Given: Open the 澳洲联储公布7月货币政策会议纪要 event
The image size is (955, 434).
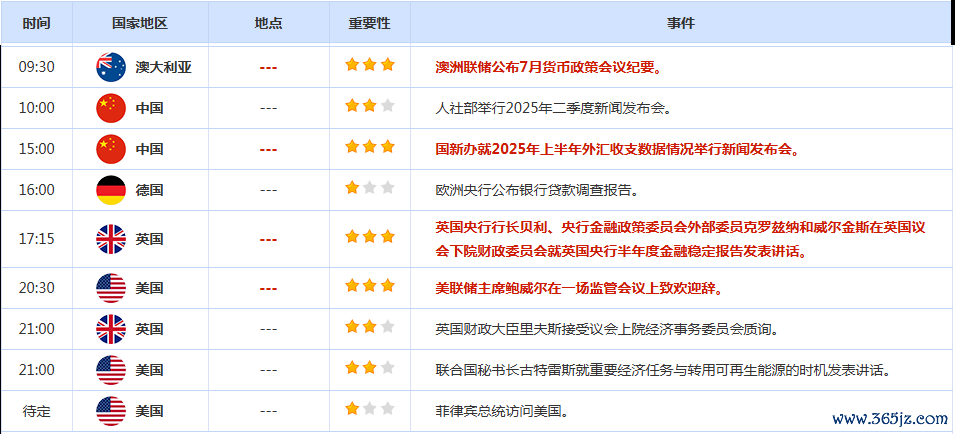Looking at the screenshot, I should click(x=549, y=68).
